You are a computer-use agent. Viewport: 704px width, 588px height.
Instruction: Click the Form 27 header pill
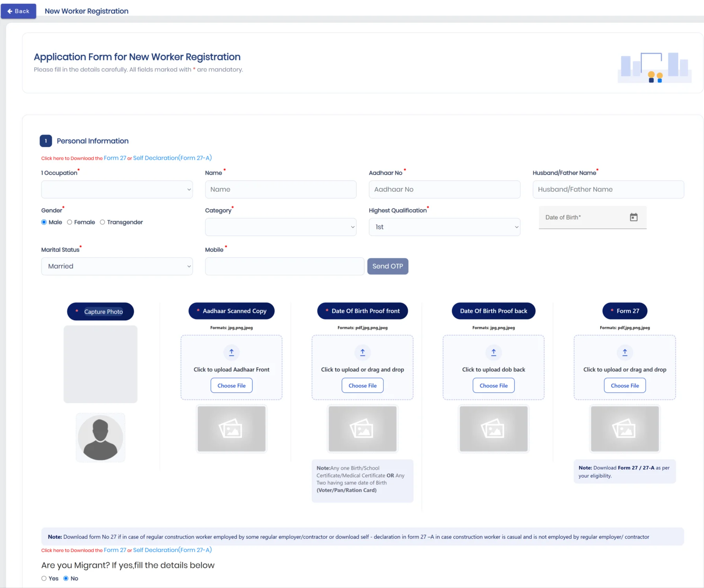pos(625,311)
